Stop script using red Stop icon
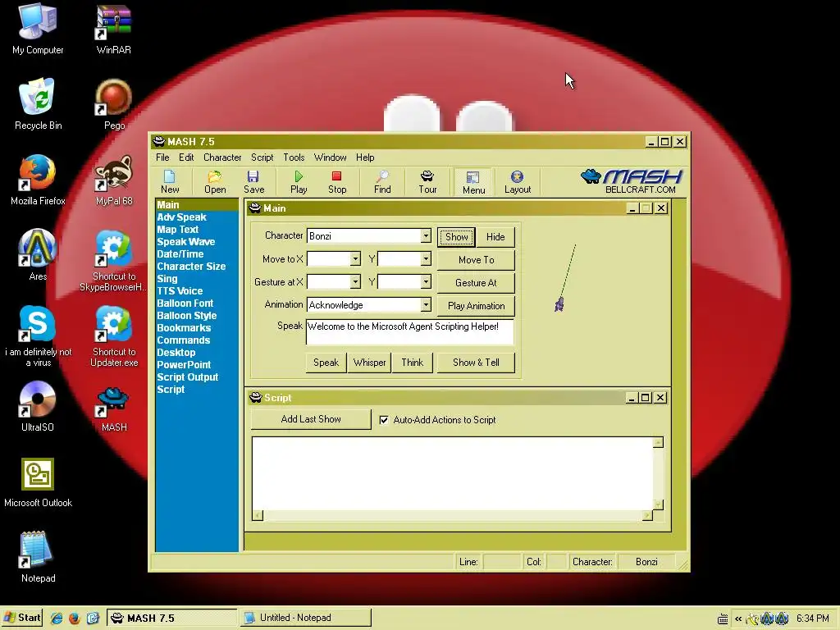 click(x=337, y=181)
